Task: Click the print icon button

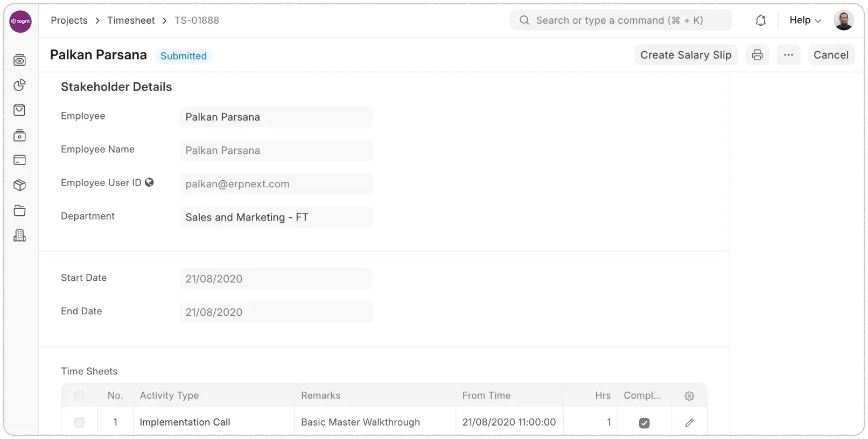Action: point(757,55)
